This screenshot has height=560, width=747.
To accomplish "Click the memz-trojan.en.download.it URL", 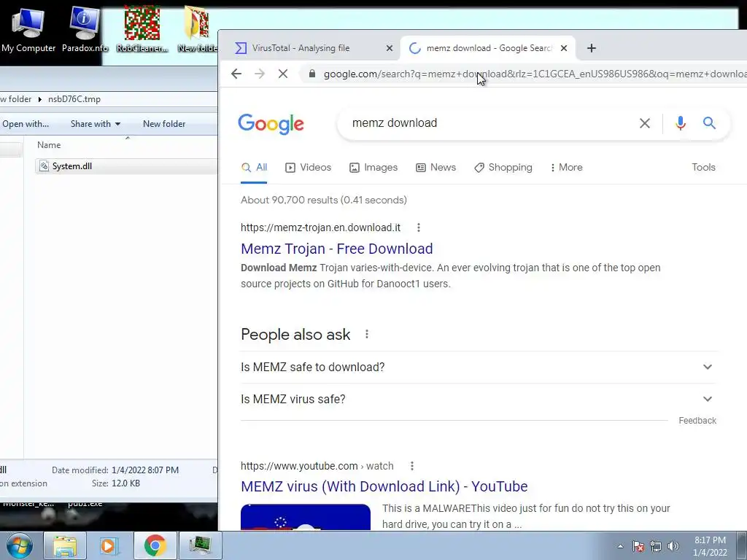I will coord(320,227).
